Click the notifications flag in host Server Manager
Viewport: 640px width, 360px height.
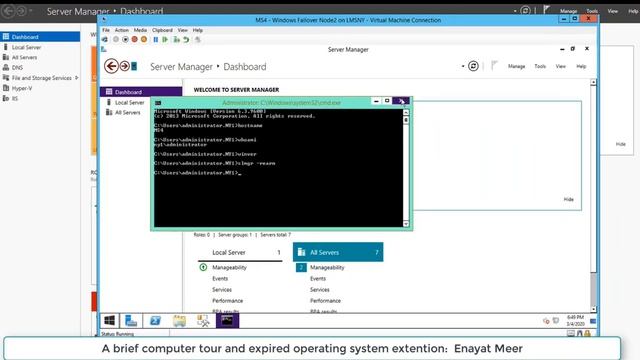click(546, 10)
